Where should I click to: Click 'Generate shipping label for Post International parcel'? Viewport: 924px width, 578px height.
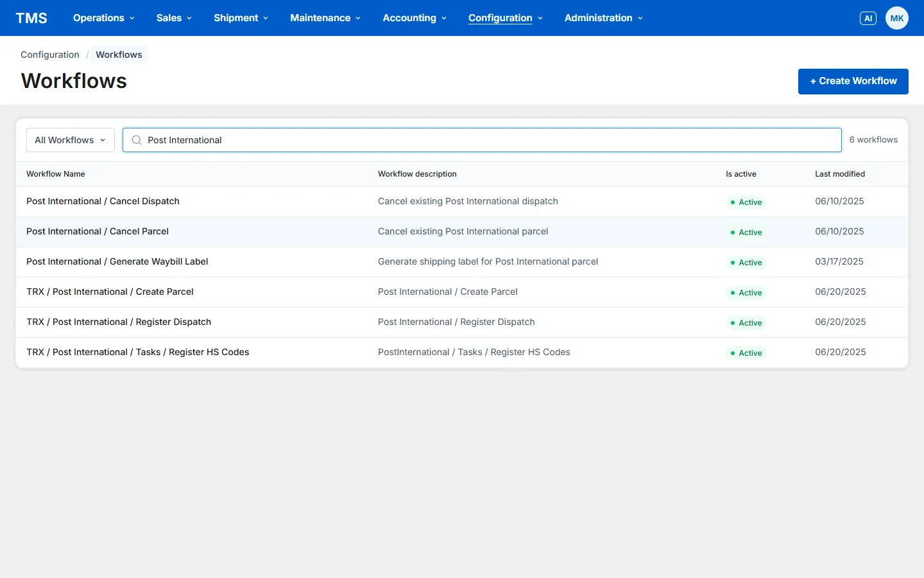tap(488, 262)
